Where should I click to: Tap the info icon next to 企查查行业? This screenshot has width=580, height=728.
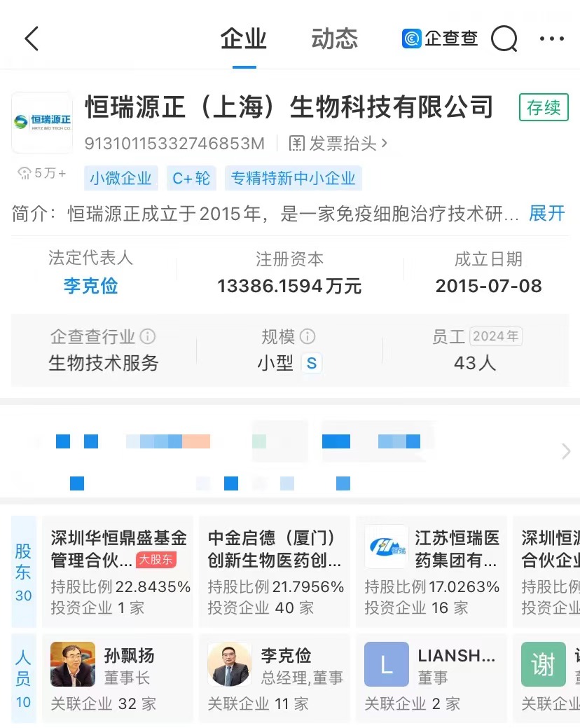pyautogui.click(x=148, y=336)
